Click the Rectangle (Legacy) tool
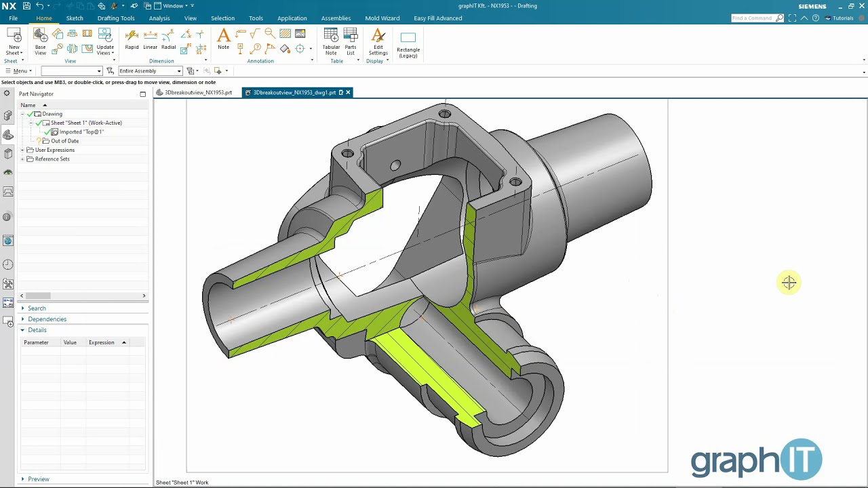 click(408, 44)
